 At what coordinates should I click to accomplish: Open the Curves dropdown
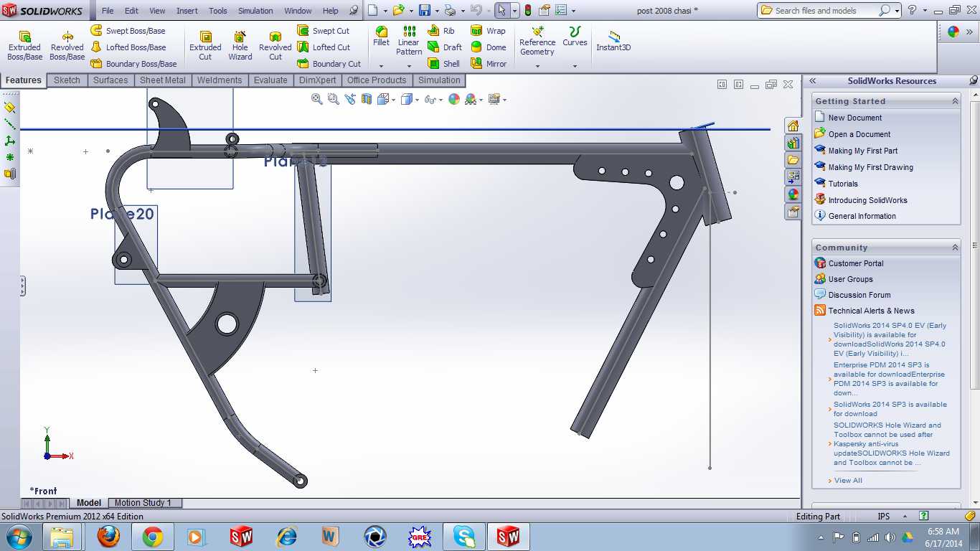coord(575,66)
